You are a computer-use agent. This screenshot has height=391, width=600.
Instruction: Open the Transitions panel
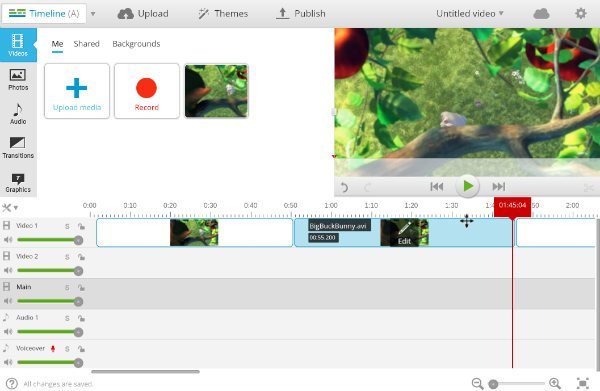(x=18, y=148)
